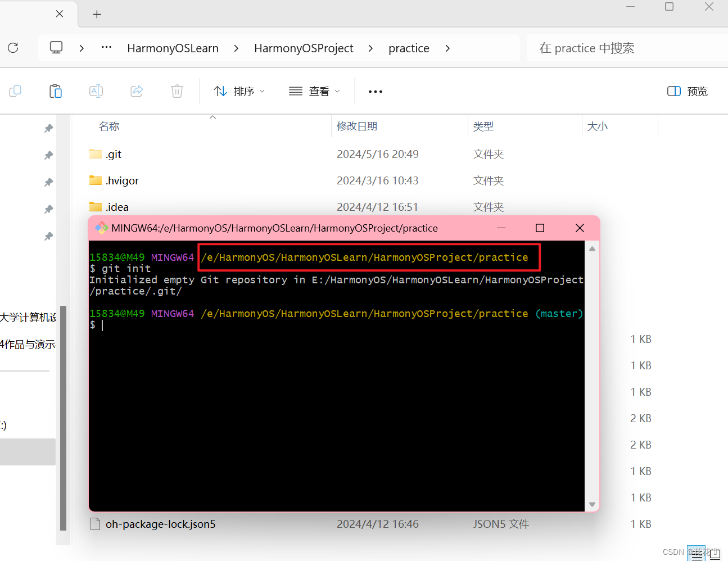Screen dimensions: 728x561
Task: Click the second pin icon in navigation pane
Action: (49, 155)
